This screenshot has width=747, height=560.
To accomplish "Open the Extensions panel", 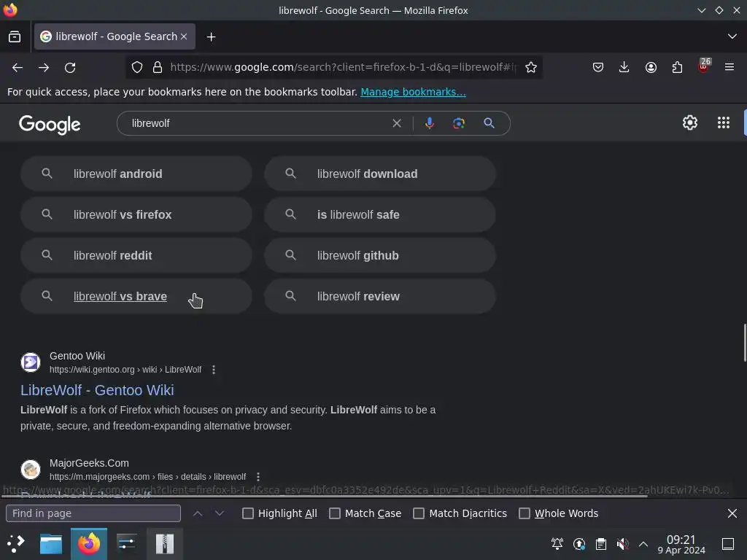I will [x=677, y=68].
